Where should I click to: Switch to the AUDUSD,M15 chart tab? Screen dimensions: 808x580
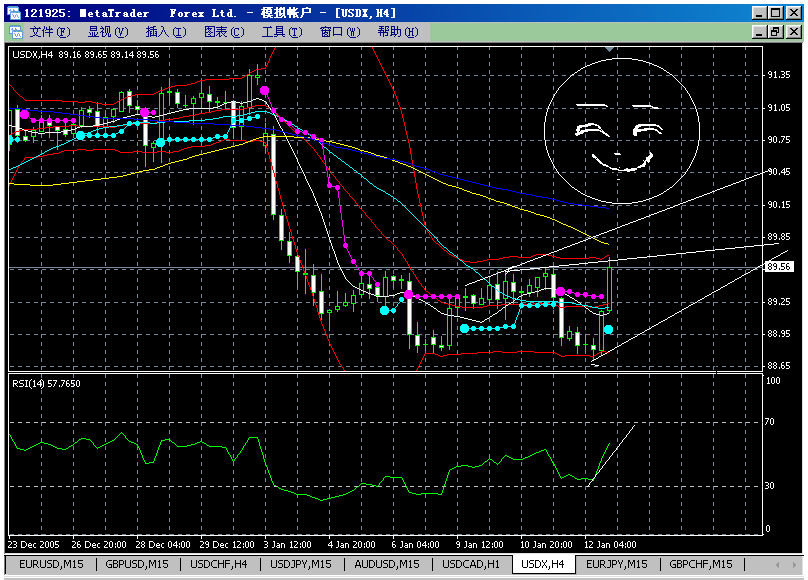tap(387, 564)
